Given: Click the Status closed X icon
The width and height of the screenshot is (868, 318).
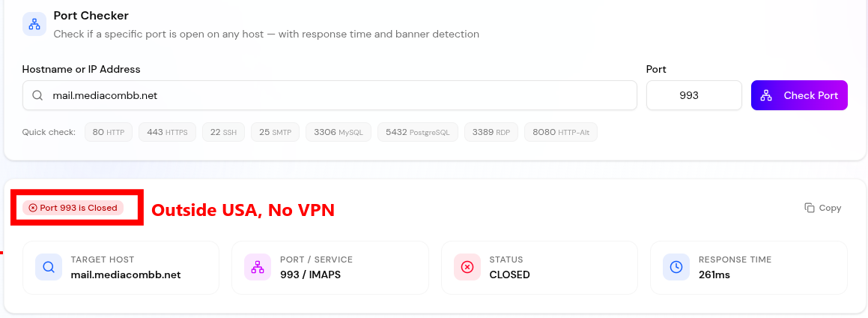Looking at the screenshot, I should pyautogui.click(x=467, y=267).
